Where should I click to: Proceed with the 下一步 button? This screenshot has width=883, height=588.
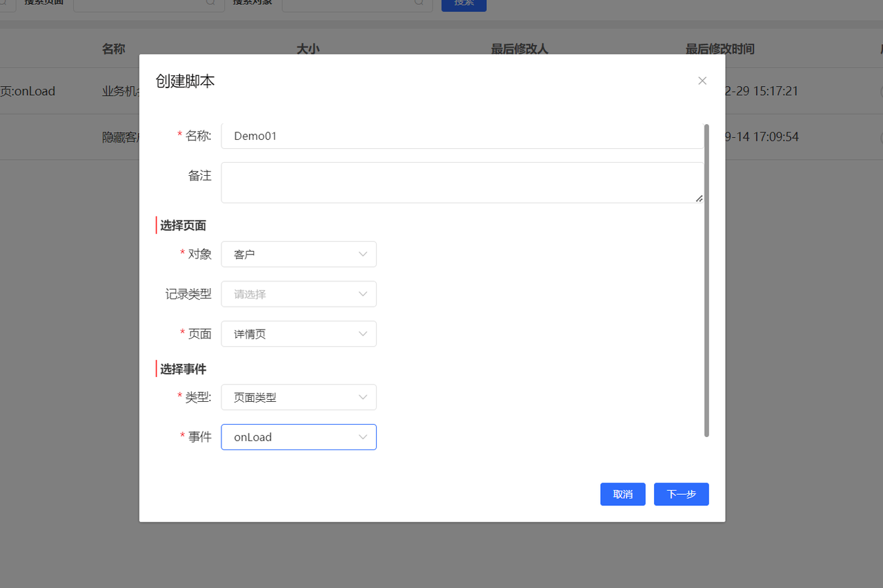[x=681, y=494]
